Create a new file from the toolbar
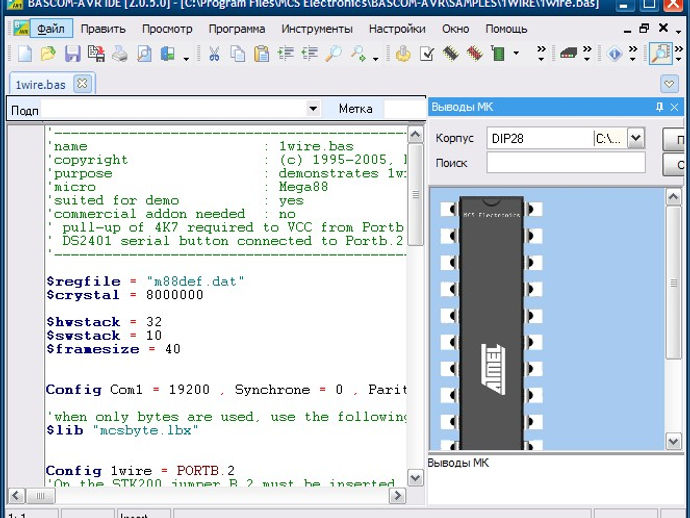Image resolution: width=690 pixels, height=518 pixels. [25, 54]
